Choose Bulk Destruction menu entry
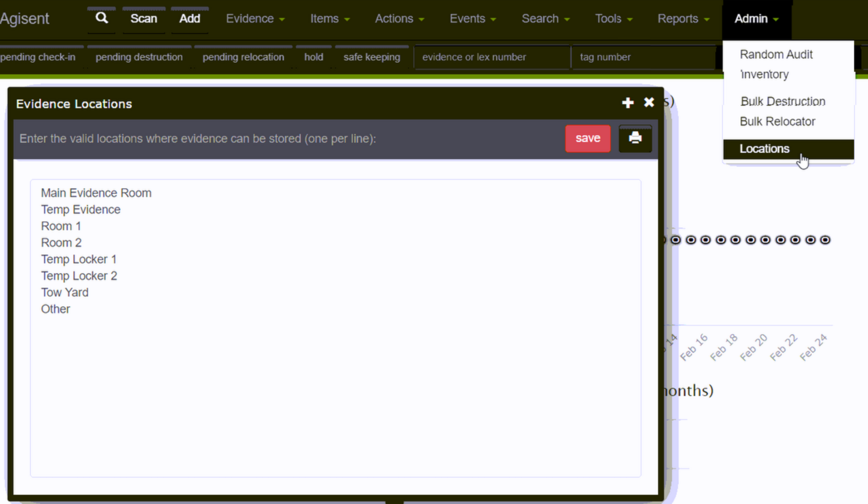 (x=783, y=101)
